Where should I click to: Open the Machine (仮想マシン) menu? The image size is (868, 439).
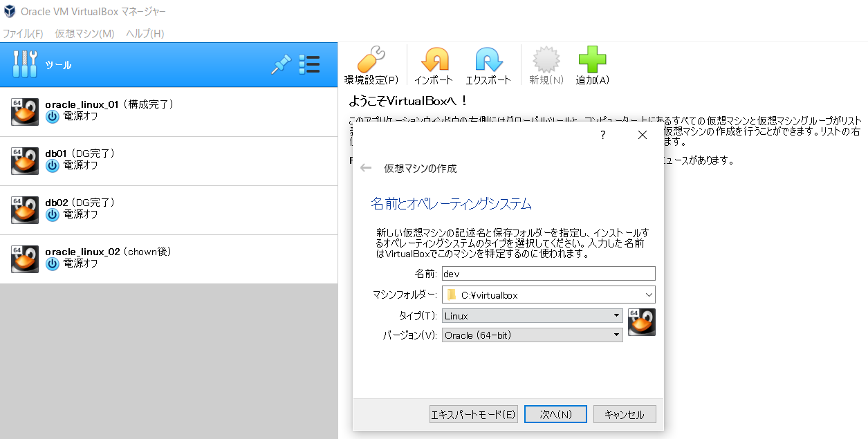point(84,33)
